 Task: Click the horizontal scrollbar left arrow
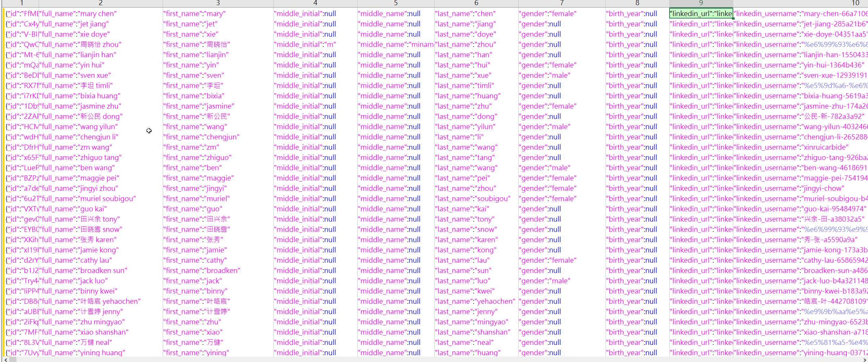pyautogui.click(x=6, y=360)
